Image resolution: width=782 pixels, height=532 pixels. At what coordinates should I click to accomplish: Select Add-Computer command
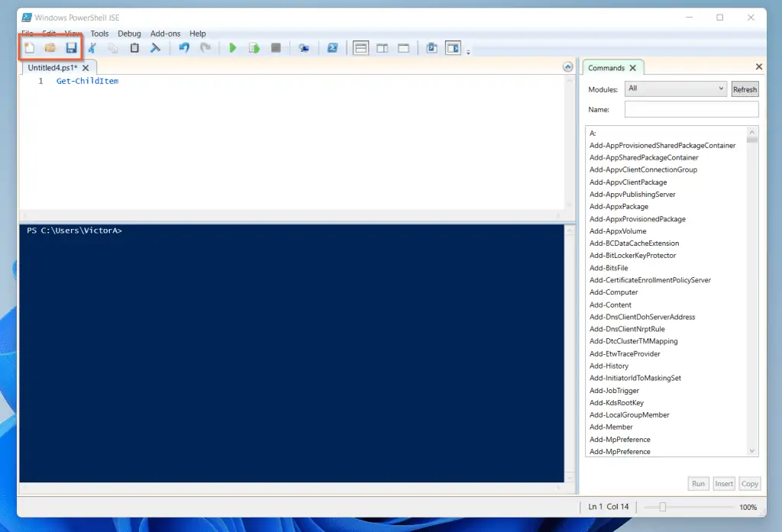click(613, 292)
